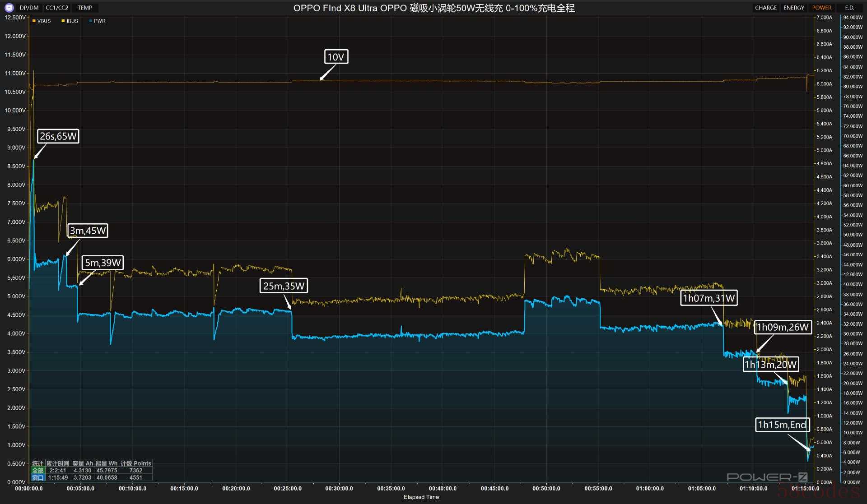Click the 10V annotation label
This screenshot has height=504, width=867.
click(x=336, y=57)
